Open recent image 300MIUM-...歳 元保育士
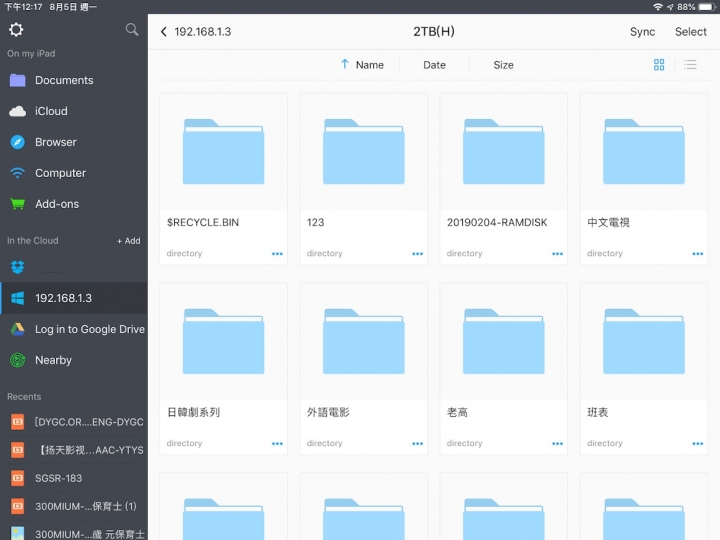This screenshot has width=720, height=540. pos(73,534)
